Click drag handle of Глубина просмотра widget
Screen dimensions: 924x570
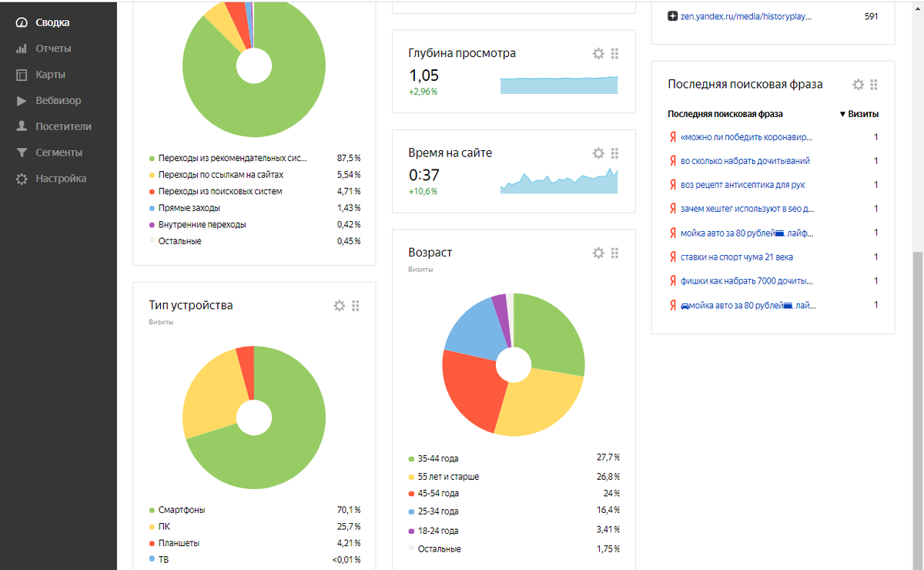614,53
